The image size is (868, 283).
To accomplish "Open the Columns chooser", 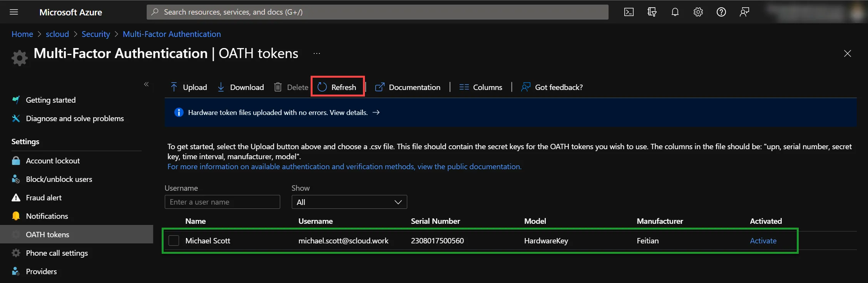I will point(481,87).
